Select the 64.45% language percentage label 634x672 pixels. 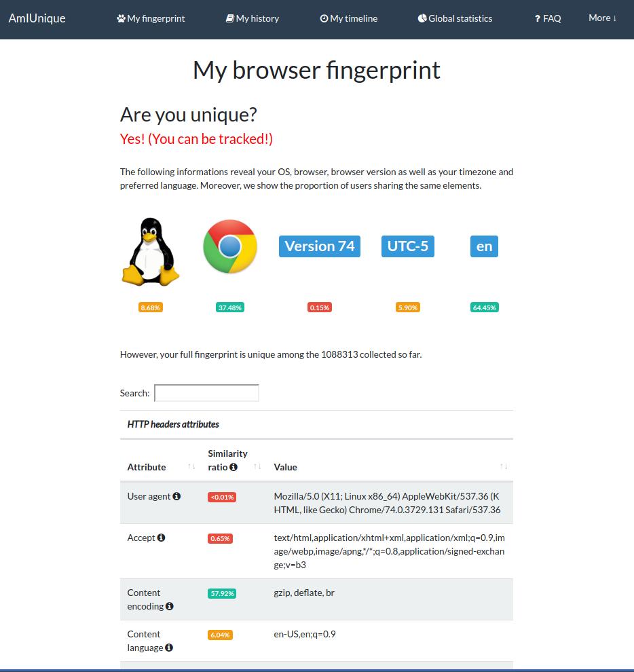click(x=485, y=307)
